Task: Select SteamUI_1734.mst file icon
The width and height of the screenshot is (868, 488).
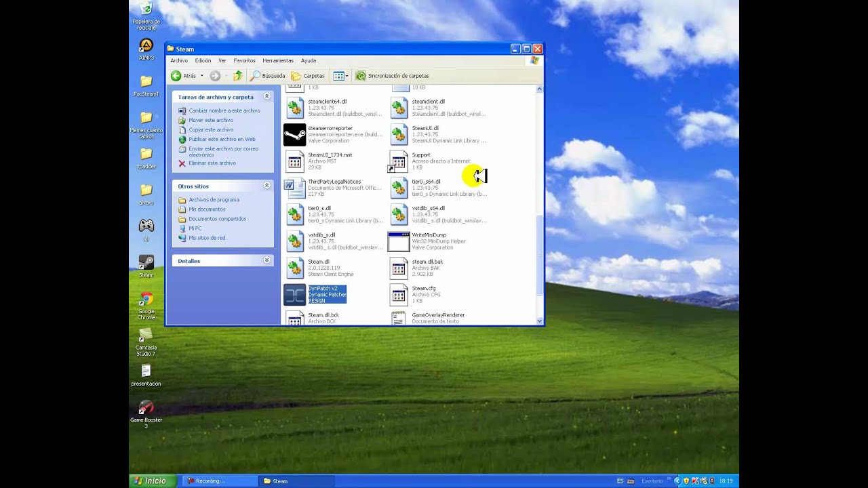Action: click(x=294, y=161)
